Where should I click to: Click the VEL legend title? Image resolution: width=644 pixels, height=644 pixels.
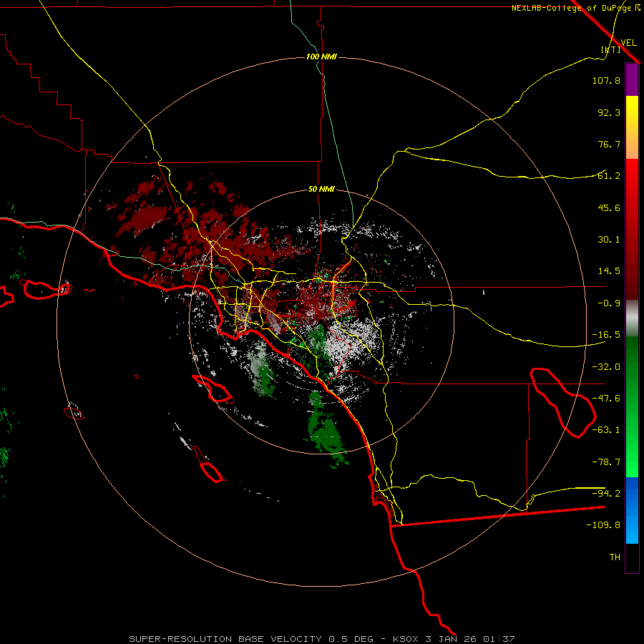[x=628, y=43]
